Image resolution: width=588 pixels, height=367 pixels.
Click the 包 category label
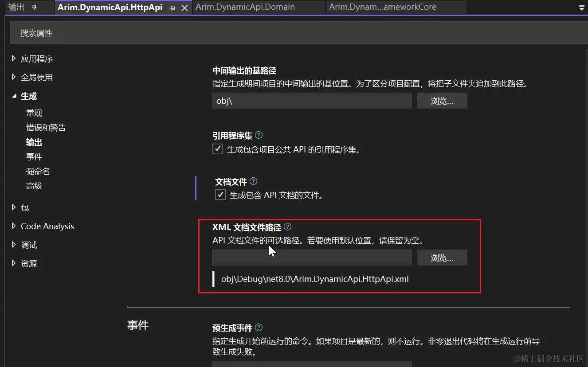click(x=25, y=207)
